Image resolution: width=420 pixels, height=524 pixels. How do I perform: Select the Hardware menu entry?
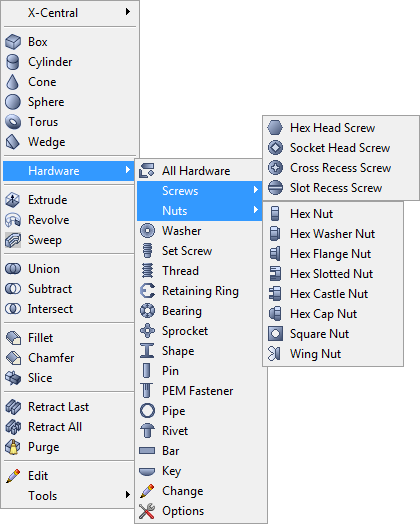pyautogui.click(x=69, y=171)
